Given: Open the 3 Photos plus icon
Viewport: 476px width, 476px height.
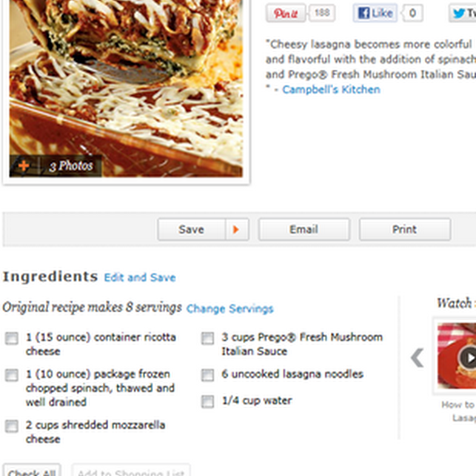Looking at the screenshot, I should (x=24, y=166).
